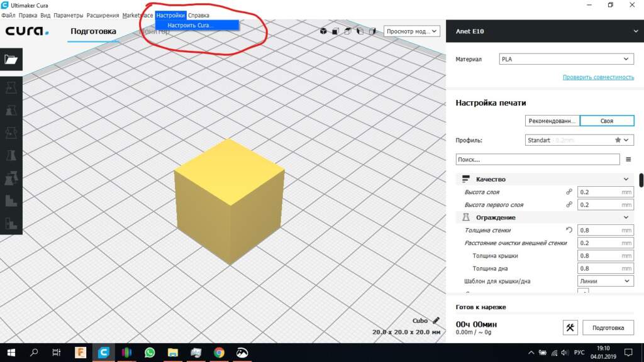The height and width of the screenshot is (362, 644).
Task: Open the settings visibility hamburger menu
Action: click(x=628, y=160)
